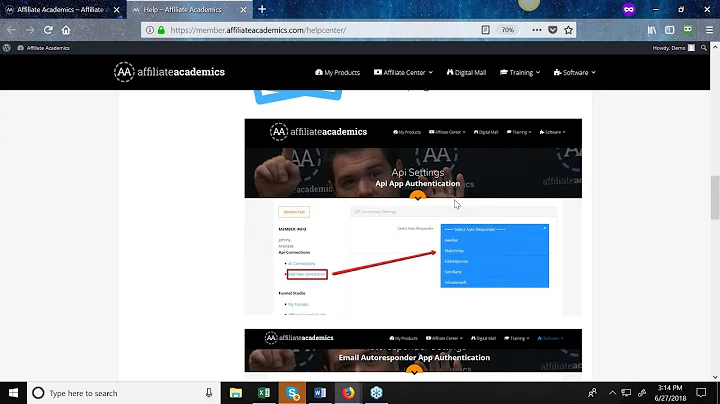This screenshot has width=720, height=404.
Task: Switch to Firefox in taskbar
Action: (348, 393)
